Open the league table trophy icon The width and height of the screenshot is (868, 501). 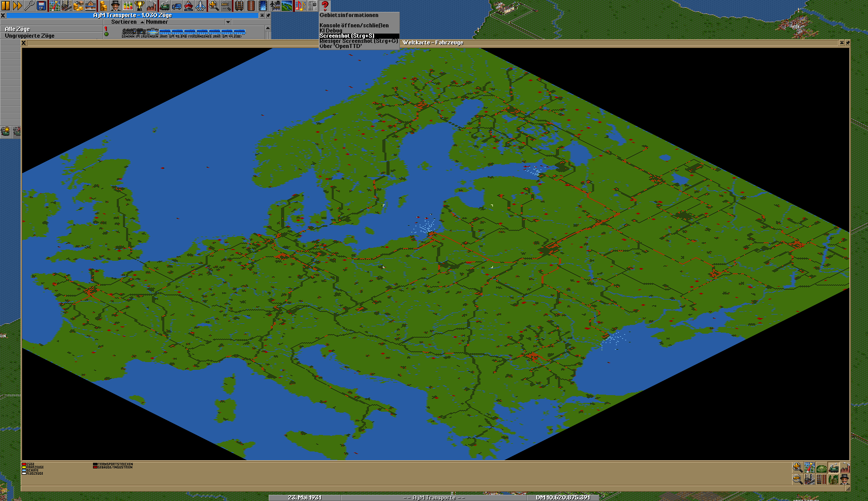pyautogui.click(x=139, y=6)
